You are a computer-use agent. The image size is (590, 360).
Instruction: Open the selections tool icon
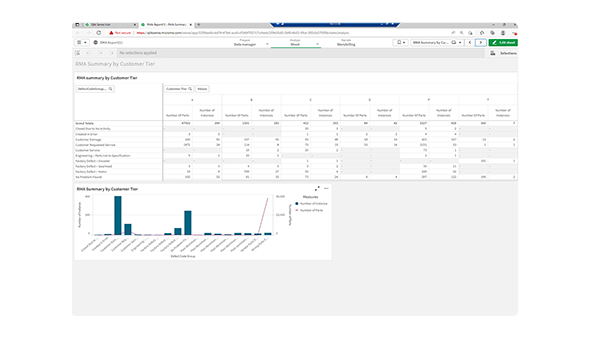(x=493, y=53)
